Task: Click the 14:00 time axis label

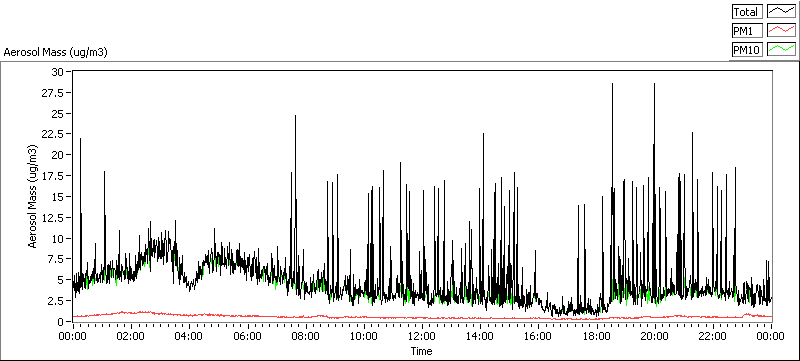Action: click(480, 336)
